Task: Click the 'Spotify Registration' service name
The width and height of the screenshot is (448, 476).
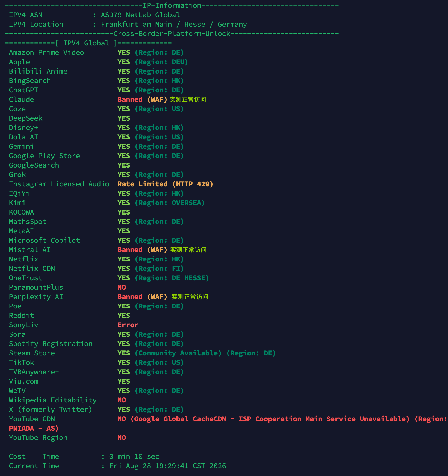Action: tap(51, 344)
